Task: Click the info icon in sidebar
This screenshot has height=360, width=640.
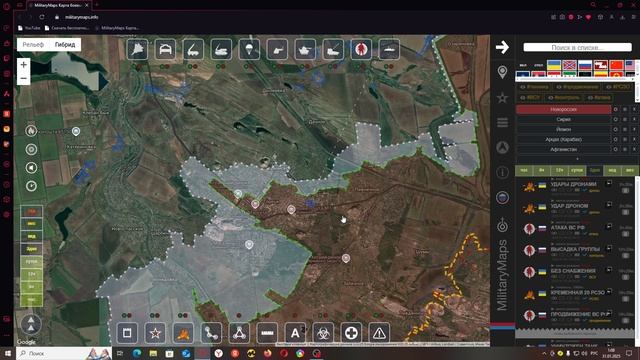Action: (x=502, y=172)
